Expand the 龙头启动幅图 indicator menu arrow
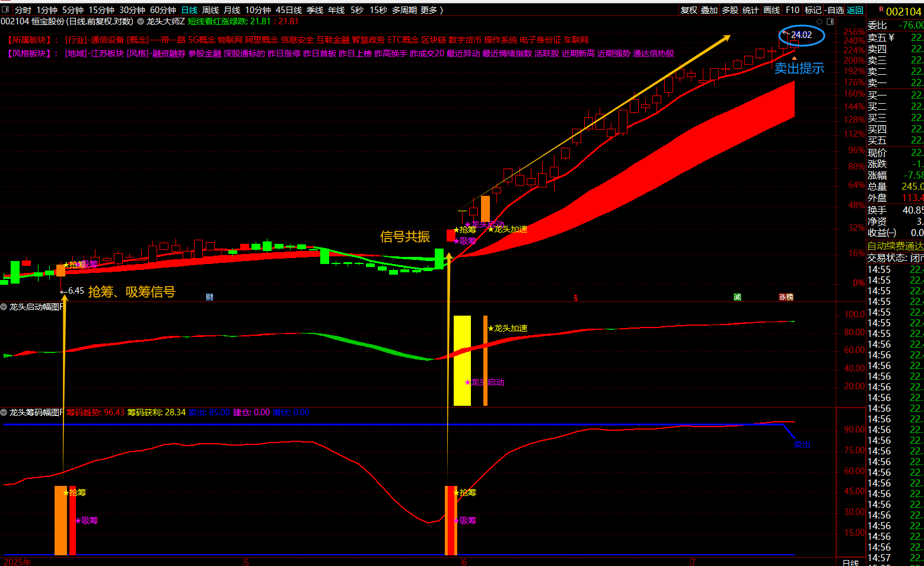 pos(4,307)
